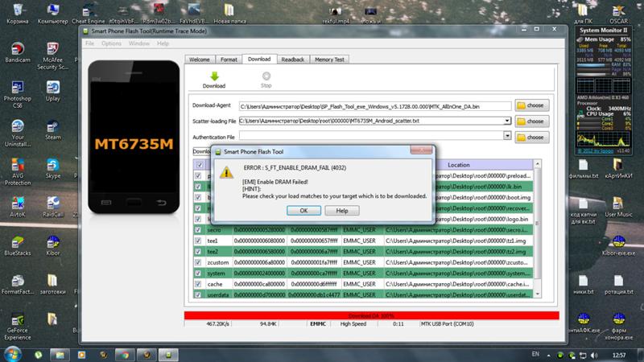Uncheck the checkbox for the boot.img row
The height and width of the screenshot is (362, 644).
pos(198,197)
